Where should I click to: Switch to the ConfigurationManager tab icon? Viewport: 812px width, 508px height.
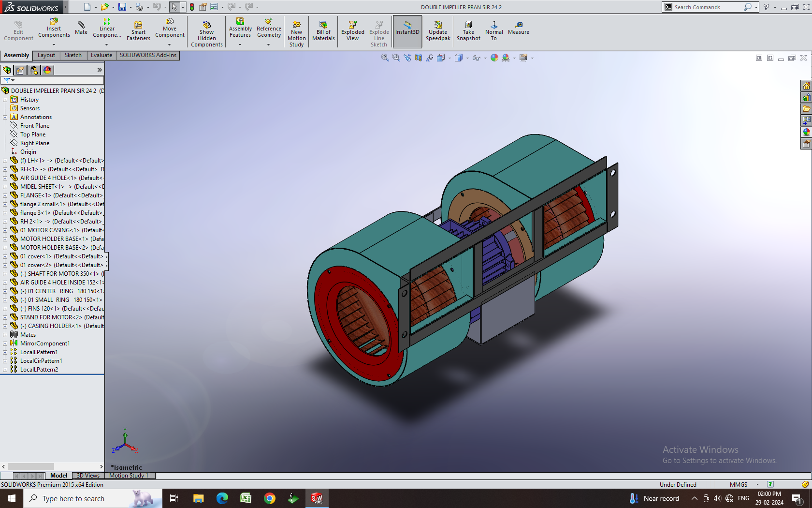tap(34, 70)
